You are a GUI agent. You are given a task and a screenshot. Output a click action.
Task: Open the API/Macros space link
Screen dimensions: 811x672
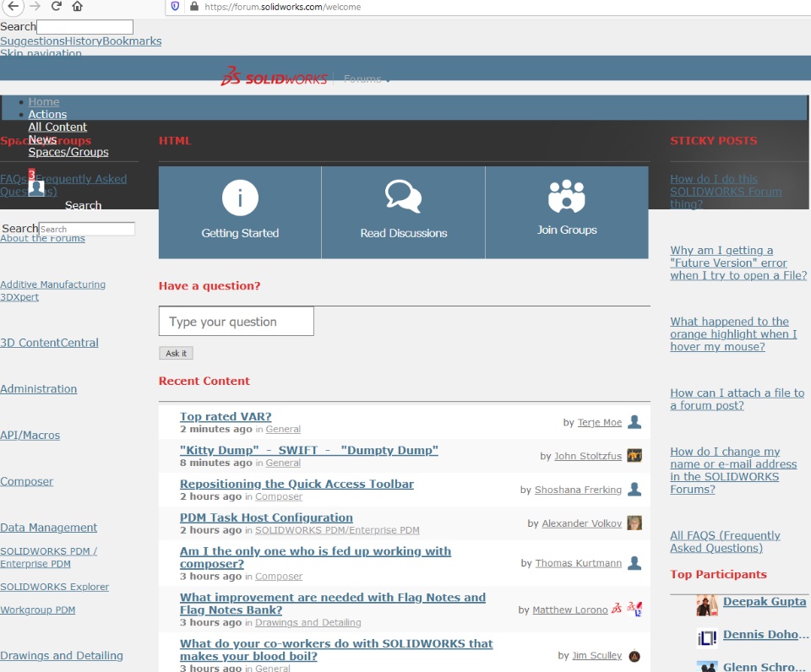pos(30,436)
